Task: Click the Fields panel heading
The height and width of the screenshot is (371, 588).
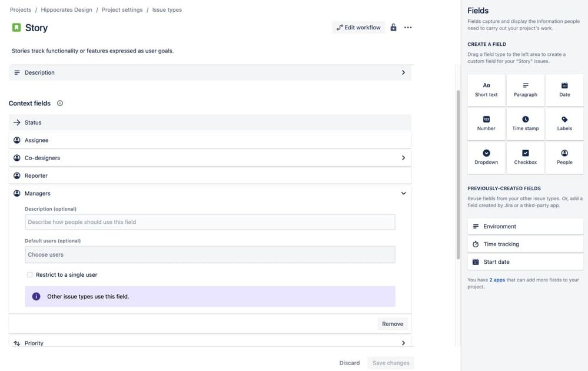Action: [478, 11]
